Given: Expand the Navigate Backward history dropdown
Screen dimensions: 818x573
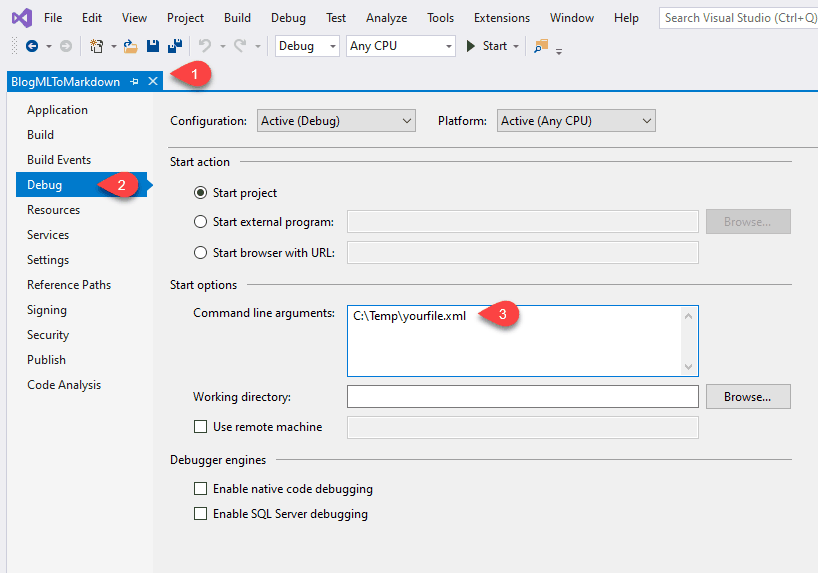Looking at the screenshot, I should click(49, 46).
